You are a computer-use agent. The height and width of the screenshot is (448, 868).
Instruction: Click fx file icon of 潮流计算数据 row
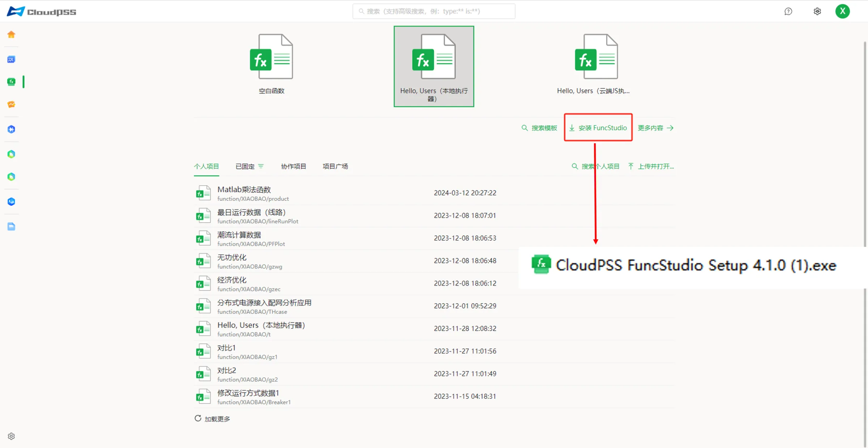pos(203,238)
